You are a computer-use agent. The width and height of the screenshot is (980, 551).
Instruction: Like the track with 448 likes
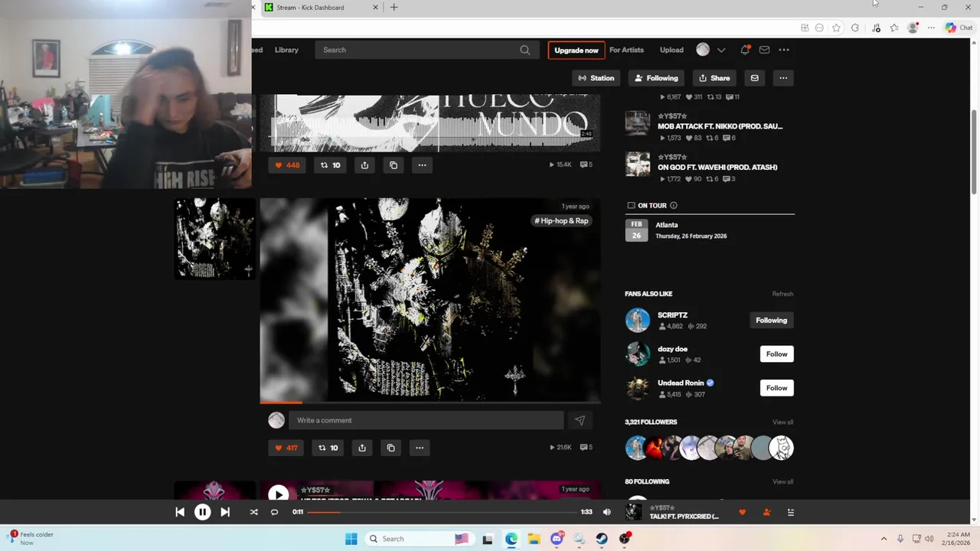[x=287, y=165]
